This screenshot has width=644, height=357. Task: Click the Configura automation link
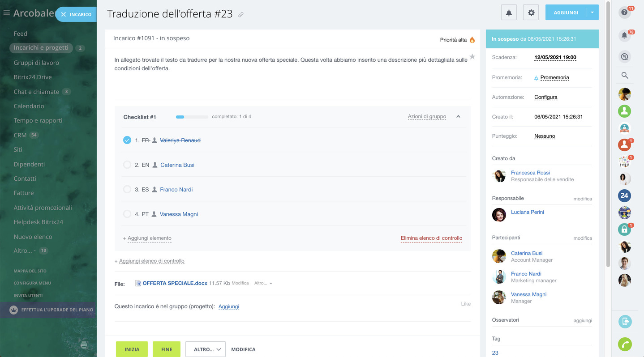pos(546,97)
